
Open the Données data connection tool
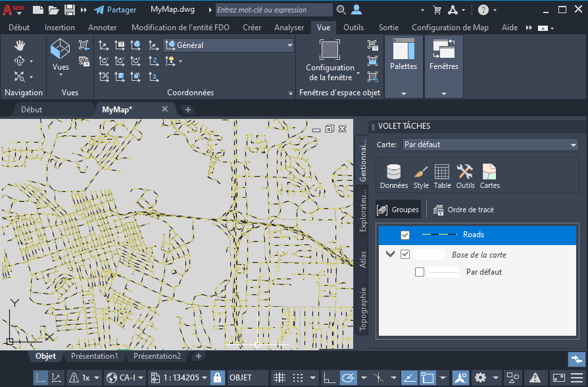pos(393,176)
